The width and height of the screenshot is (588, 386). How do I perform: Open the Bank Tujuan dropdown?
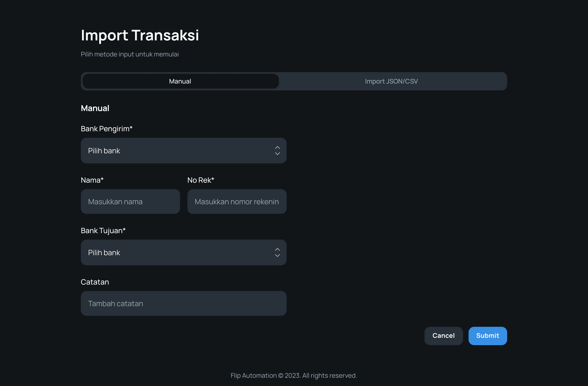pyautogui.click(x=183, y=252)
